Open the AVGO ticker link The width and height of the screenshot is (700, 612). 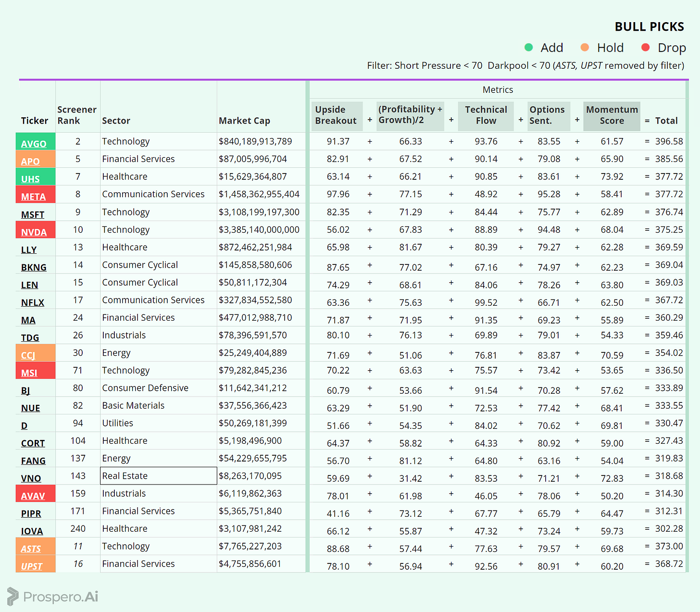(x=34, y=144)
